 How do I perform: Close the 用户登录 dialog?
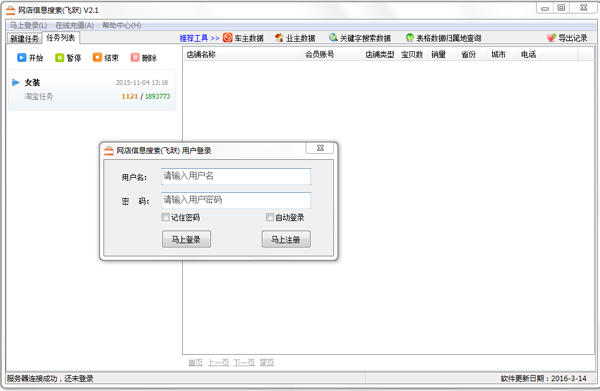pos(320,148)
